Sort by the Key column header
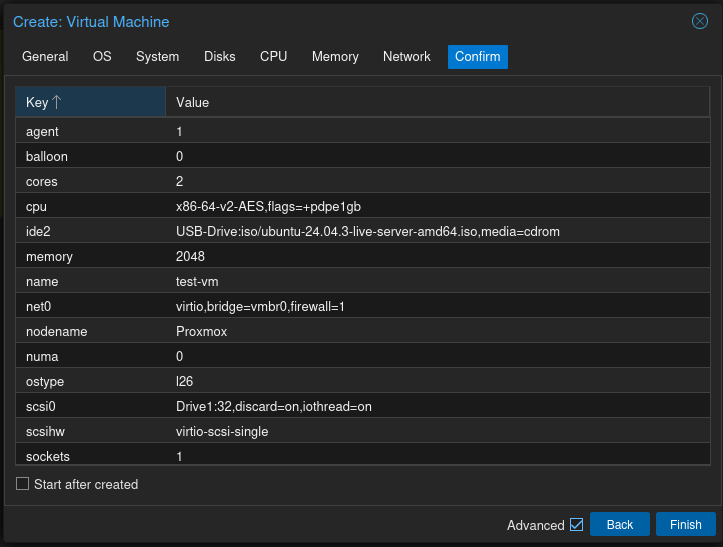This screenshot has width=723, height=547. (90, 102)
